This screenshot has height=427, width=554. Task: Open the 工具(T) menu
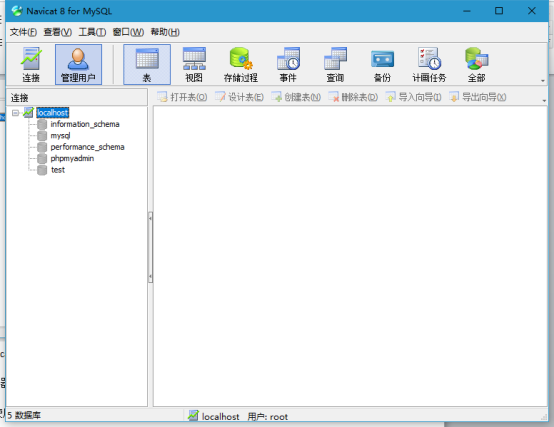pyautogui.click(x=92, y=32)
